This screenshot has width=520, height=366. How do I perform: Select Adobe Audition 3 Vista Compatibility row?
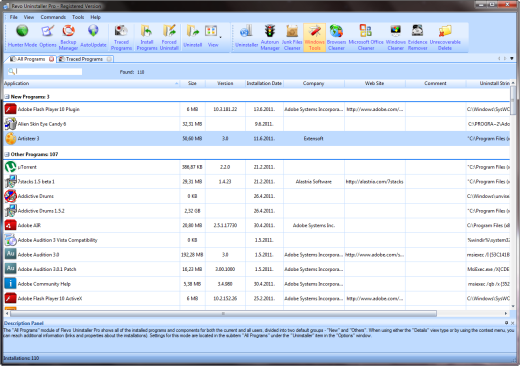[x=257, y=240]
